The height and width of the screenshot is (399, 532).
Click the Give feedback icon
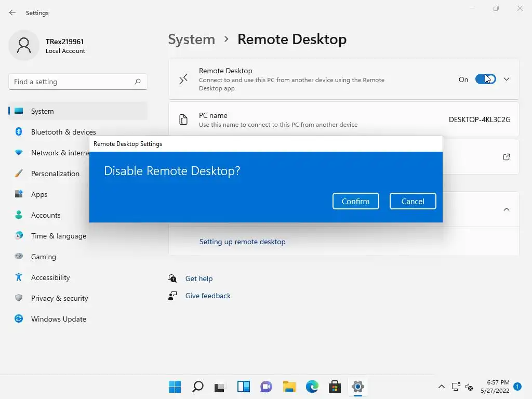tap(172, 296)
